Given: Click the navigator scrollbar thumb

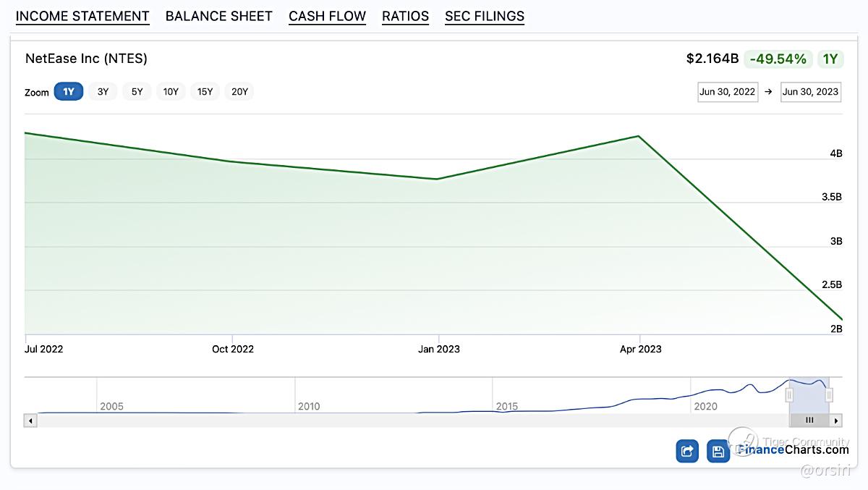Looking at the screenshot, I should pos(809,420).
